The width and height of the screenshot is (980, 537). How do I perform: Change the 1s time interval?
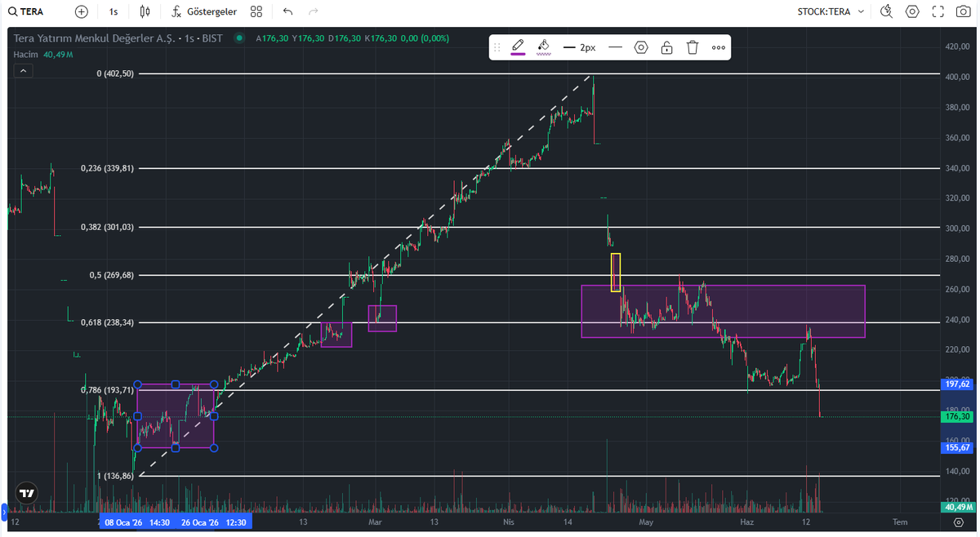tap(113, 11)
